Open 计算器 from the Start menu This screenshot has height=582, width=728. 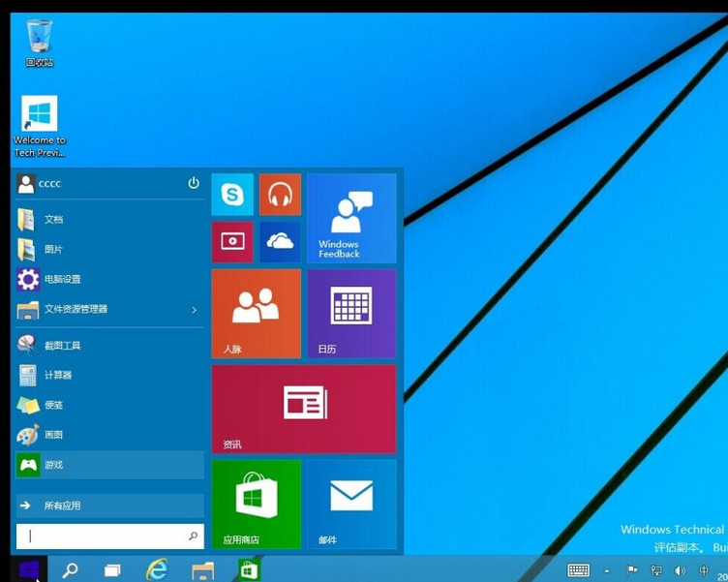pyautogui.click(x=58, y=375)
